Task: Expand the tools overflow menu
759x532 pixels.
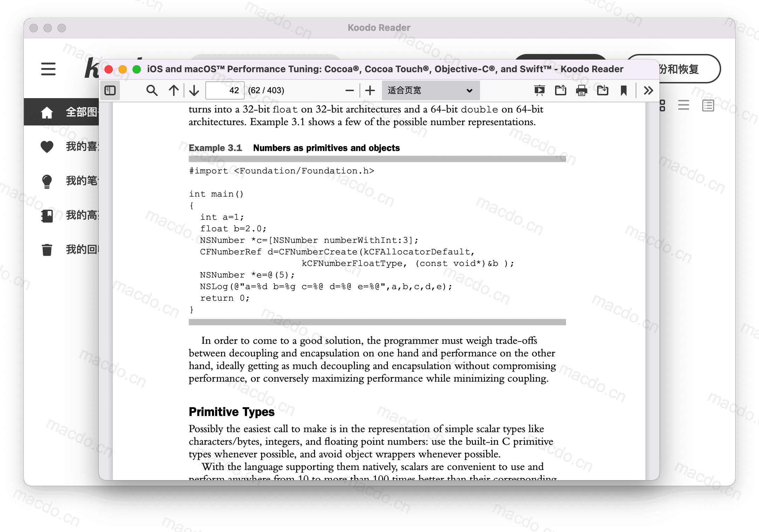Action: [x=648, y=90]
